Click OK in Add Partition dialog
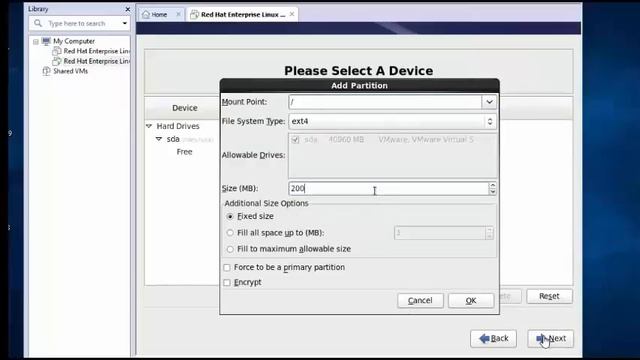640x360 pixels. 471,301
